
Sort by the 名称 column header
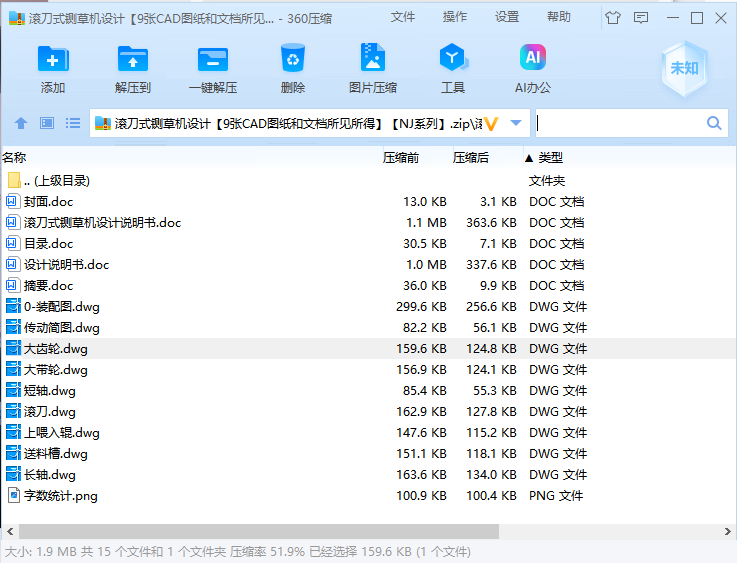(x=14, y=157)
